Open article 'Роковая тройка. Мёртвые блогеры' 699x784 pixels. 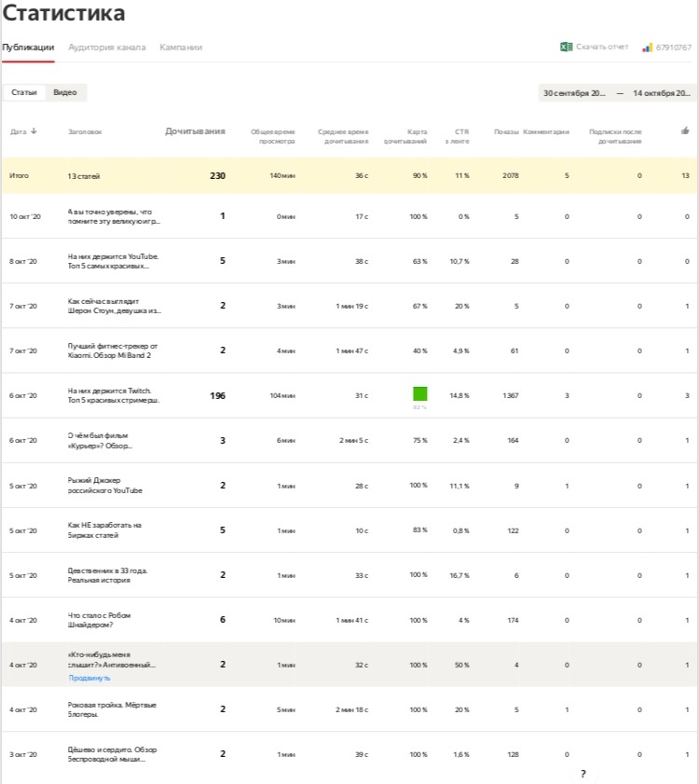tap(112, 709)
